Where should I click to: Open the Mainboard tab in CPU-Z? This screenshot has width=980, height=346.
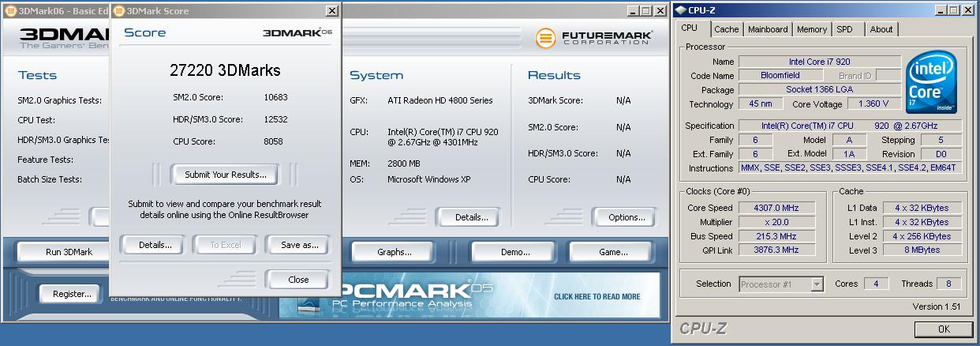click(x=768, y=29)
